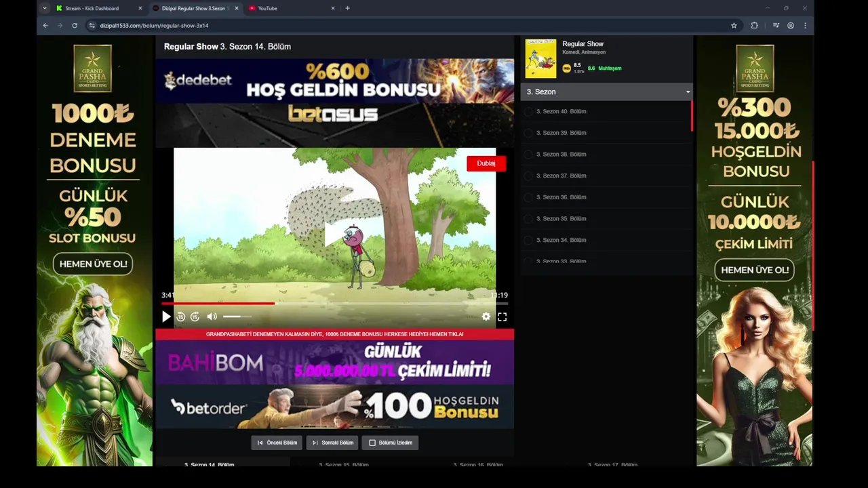Expand the 3. Sezon dropdown

coord(606,91)
